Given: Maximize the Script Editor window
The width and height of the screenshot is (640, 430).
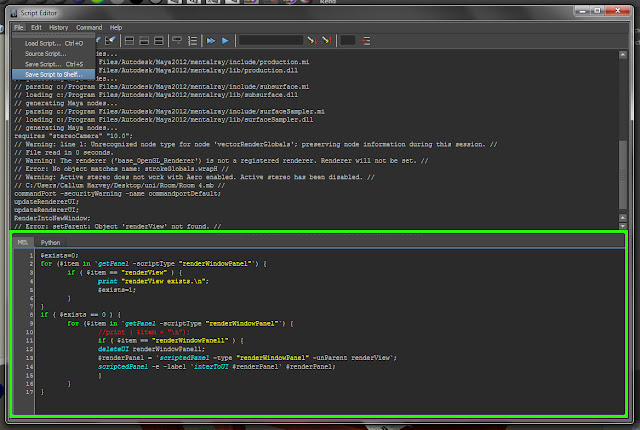Looking at the screenshot, I should coord(598,11).
